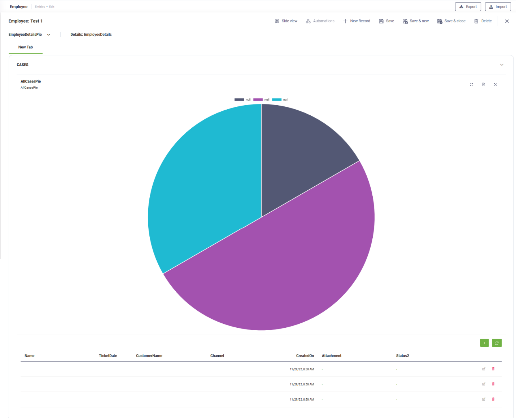
Task: Refresh the AllCasesPie chart
Action: coord(471,85)
